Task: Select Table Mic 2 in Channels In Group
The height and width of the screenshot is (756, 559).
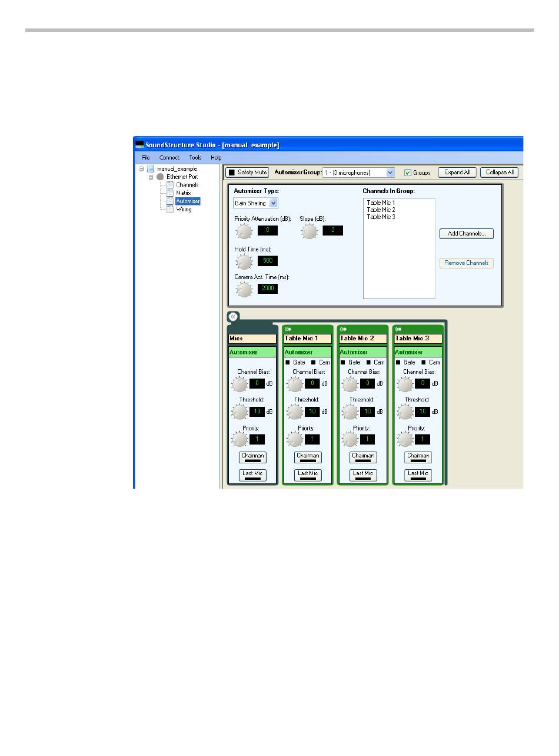Action: pyautogui.click(x=381, y=210)
